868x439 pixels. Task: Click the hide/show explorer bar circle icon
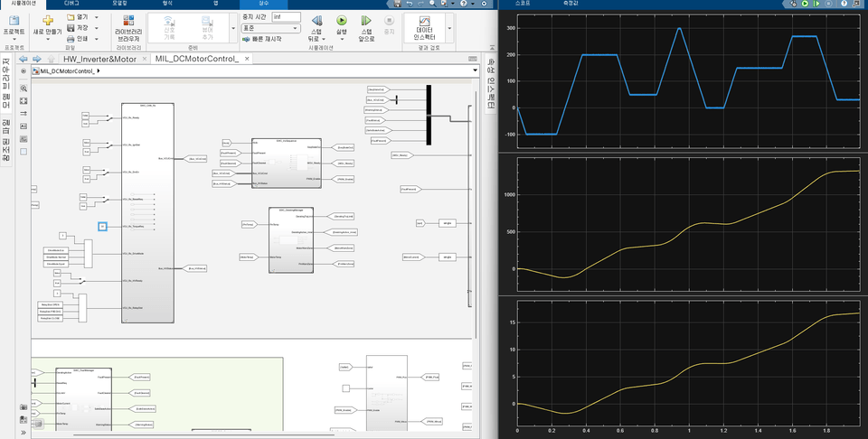24,71
